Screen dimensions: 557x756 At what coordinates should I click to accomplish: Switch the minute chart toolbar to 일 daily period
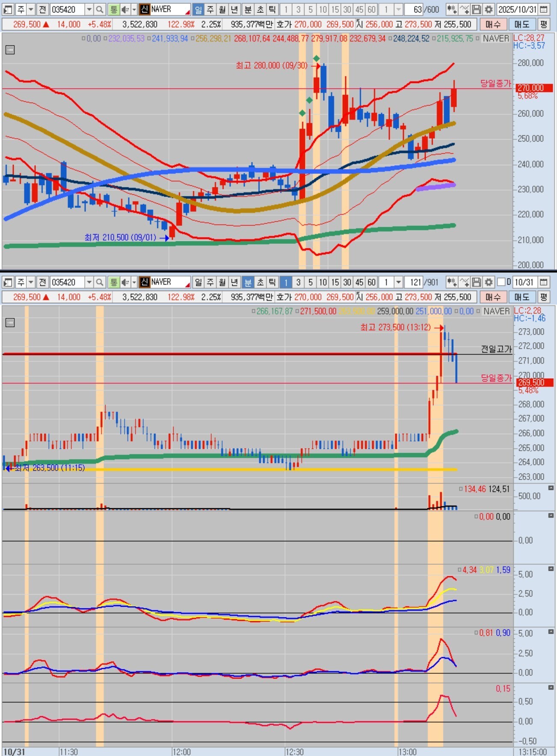pos(198,282)
